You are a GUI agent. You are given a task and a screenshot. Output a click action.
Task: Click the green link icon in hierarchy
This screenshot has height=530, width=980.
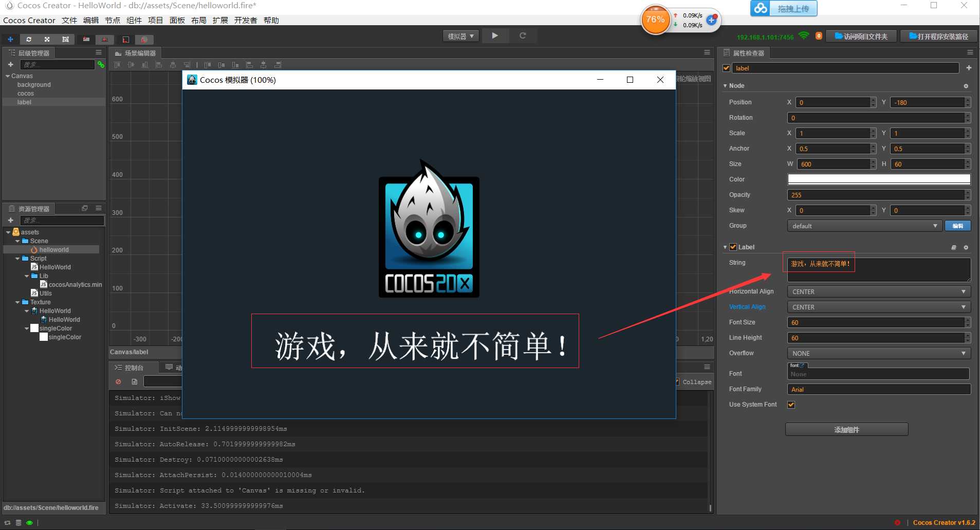point(101,64)
